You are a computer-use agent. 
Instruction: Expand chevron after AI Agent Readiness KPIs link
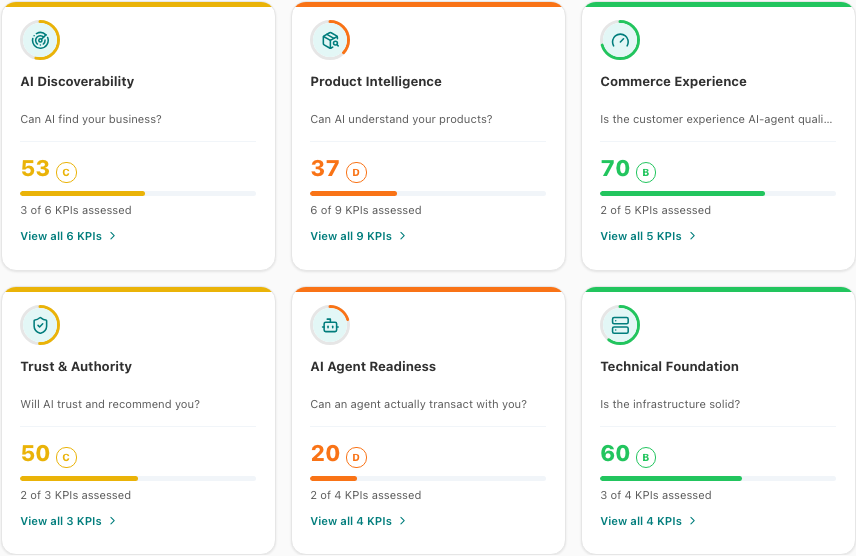(402, 521)
